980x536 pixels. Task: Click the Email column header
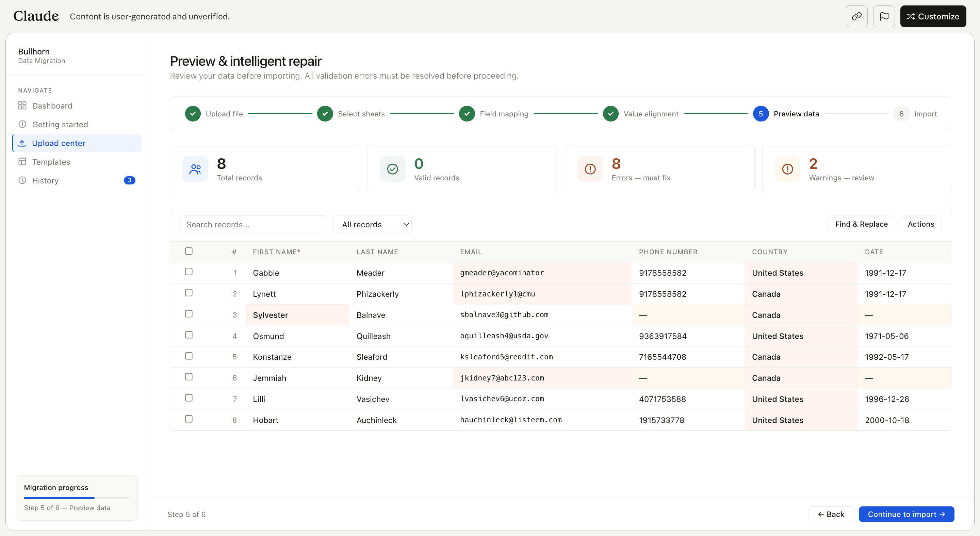[x=471, y=252]
